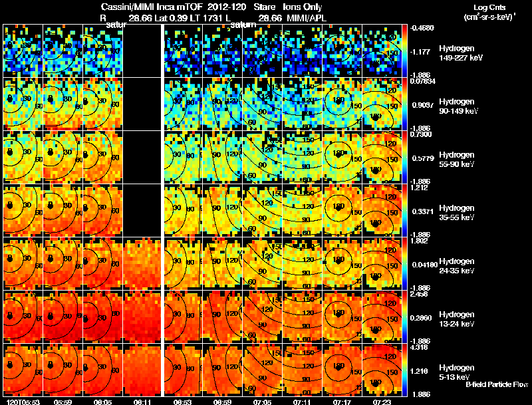Select the 'Hydrogen 35-55 keV' row label
The height and width of the screenshot is (405, 532).
(457, 213)
